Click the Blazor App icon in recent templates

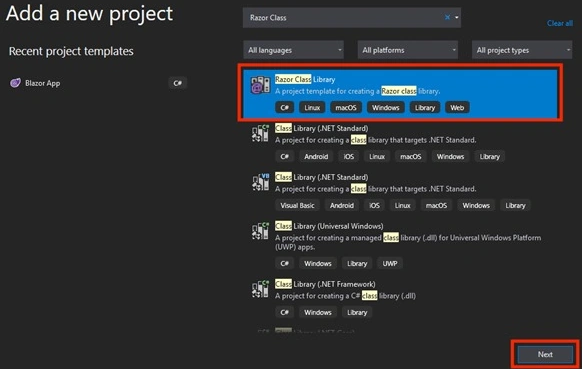click(x=15, y=83)
